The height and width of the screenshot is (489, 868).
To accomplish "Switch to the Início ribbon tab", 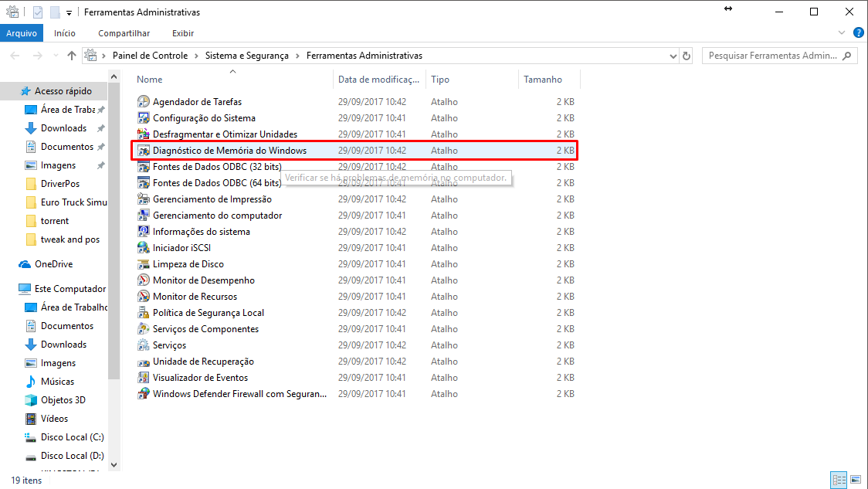I will (x=65, y=33).
